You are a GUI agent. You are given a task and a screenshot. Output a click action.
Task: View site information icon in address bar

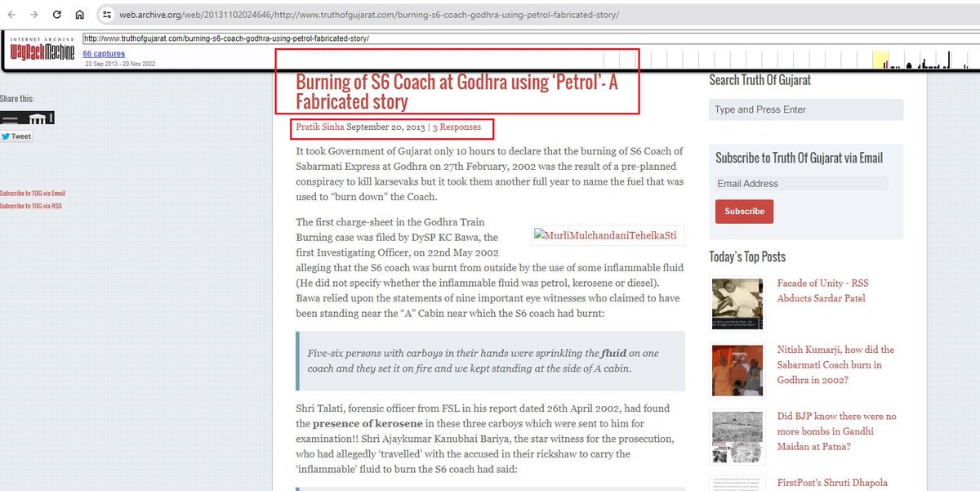click(108, 15)
